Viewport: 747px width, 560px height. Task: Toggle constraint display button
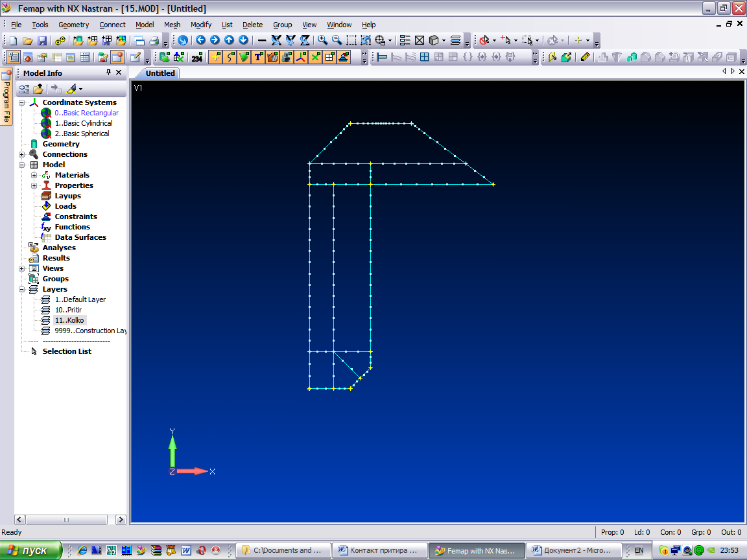click(344, 58)
